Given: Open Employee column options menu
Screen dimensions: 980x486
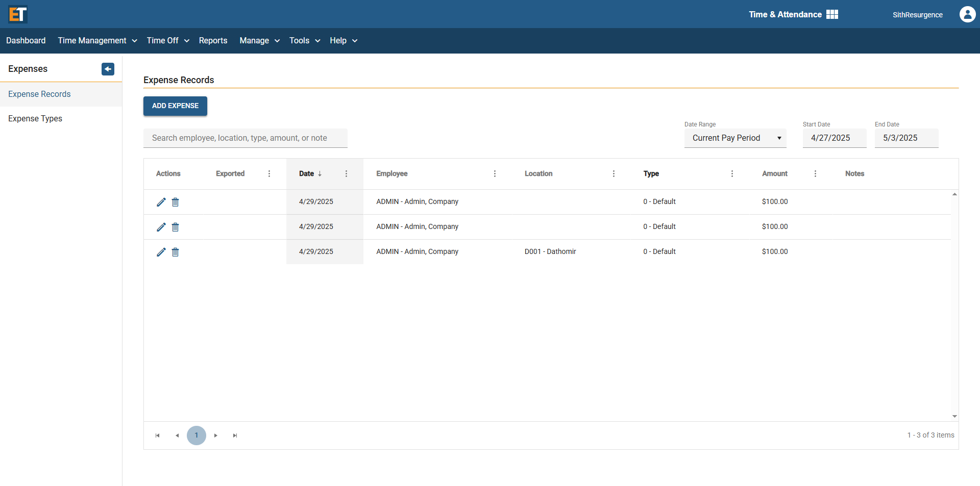Looking at the screenshot, I should (x=495, y=174).
